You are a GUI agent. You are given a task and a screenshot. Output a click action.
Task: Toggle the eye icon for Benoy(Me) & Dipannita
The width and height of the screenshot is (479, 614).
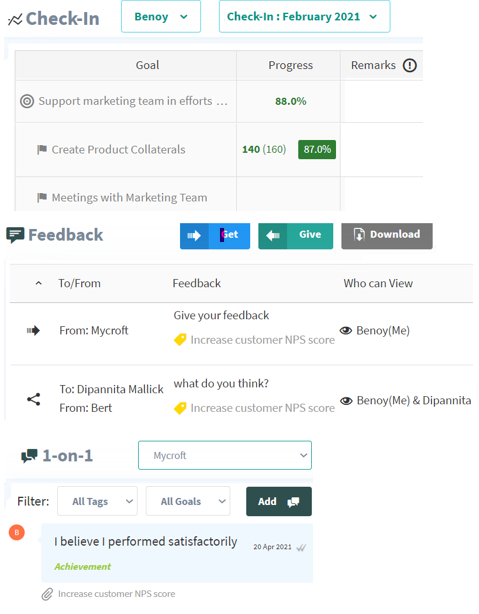coord(346,401)
